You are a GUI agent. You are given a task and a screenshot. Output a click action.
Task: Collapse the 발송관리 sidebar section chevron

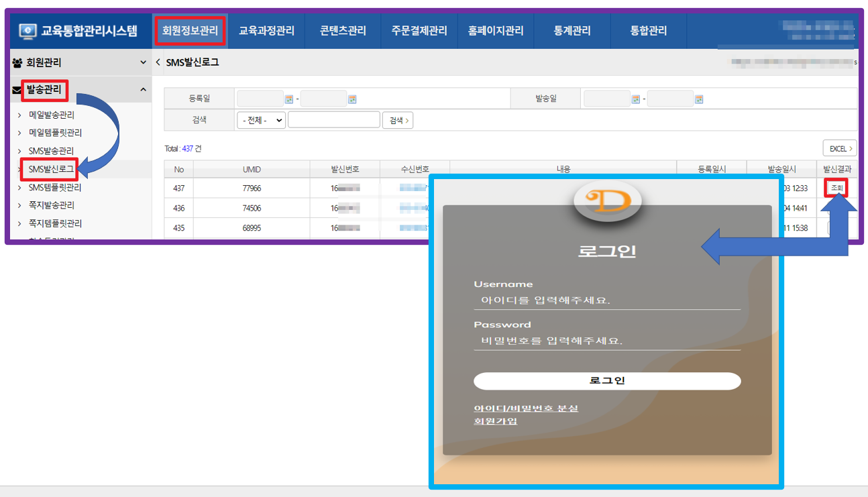[x=143, y=89]
